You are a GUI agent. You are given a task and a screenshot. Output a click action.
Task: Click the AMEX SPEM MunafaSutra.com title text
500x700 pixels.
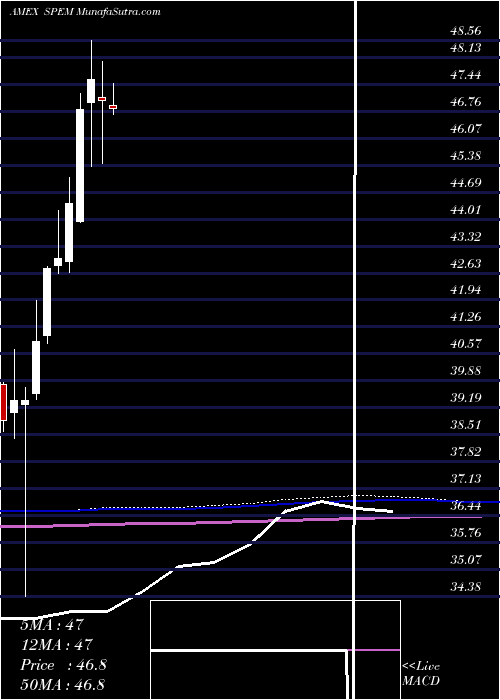coord(85,12)
